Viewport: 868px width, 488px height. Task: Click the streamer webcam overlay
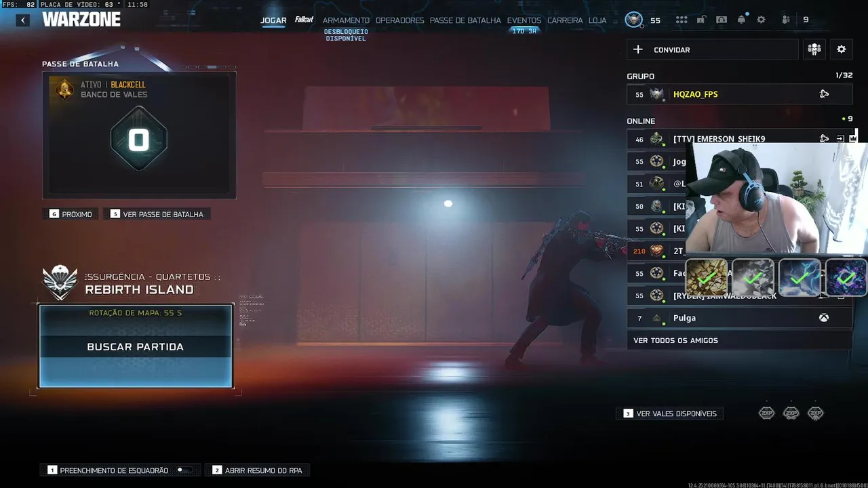(776, 198)
